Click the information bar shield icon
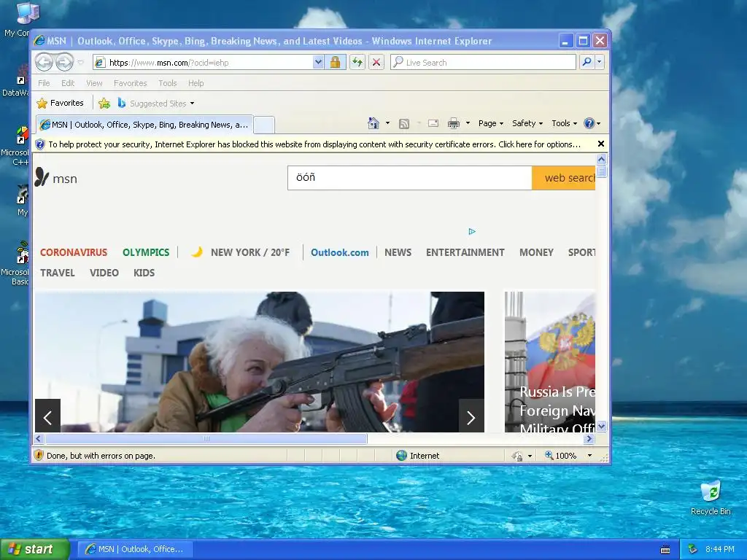 pos(40,144)
